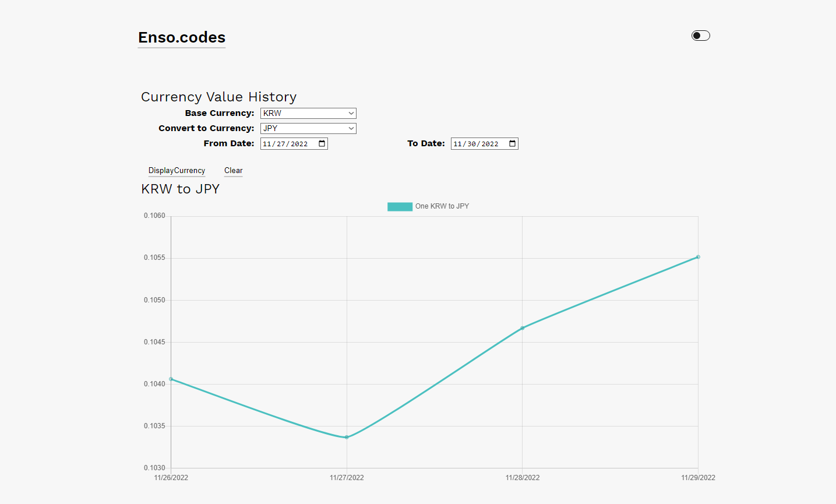Viewport: 836px width, 504px height.
Task: Click the From Date input field
Action: coord(285,144)
